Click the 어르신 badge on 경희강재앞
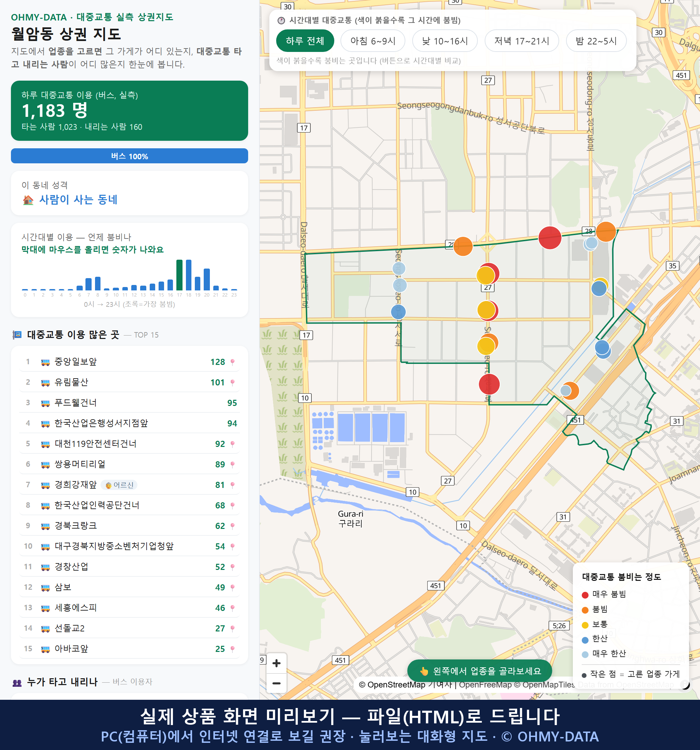Viewport: 700px width, 750px height. [x=119, y=485]
